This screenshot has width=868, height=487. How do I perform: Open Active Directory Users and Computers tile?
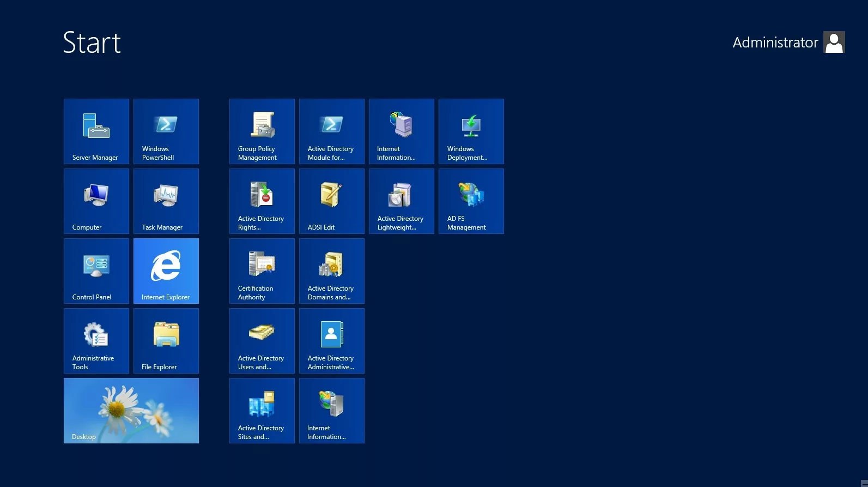(262, 341)
